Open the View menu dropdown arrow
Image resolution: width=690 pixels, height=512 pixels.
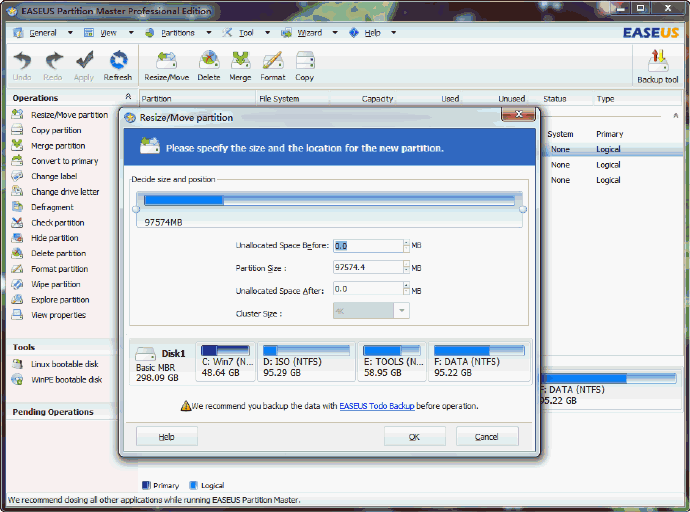point(131,33)
